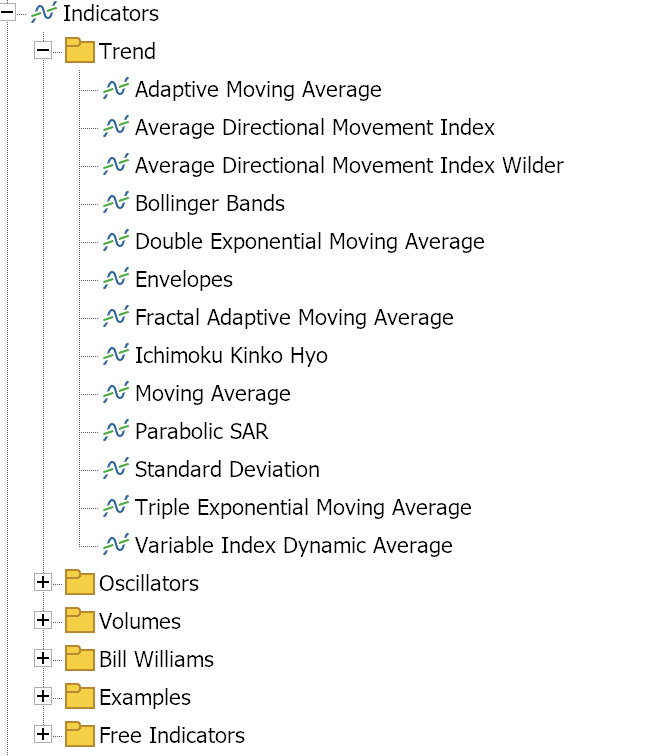This screenshot has height=756, width=650.
Task: Collapse the Trend folder
Action: [42, 51]
